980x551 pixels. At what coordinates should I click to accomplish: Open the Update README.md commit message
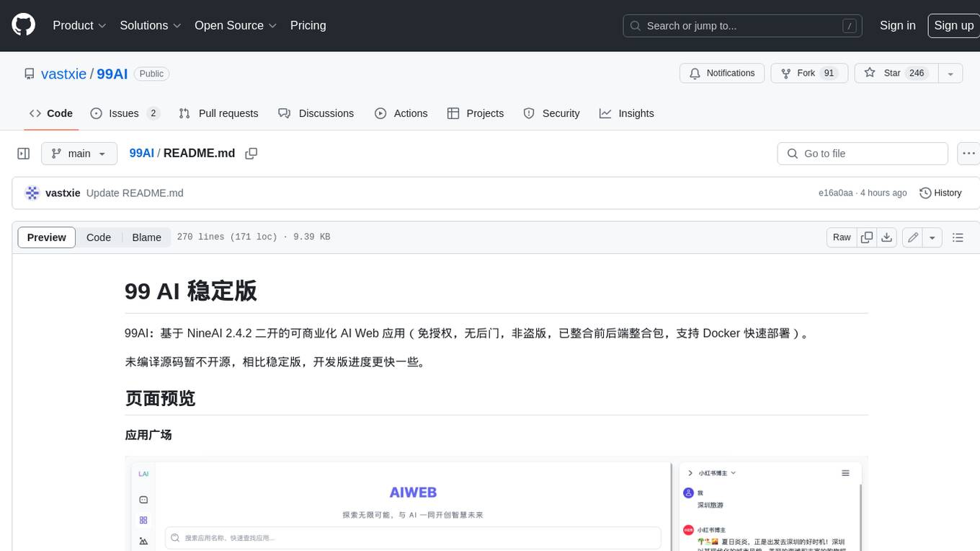135,193
